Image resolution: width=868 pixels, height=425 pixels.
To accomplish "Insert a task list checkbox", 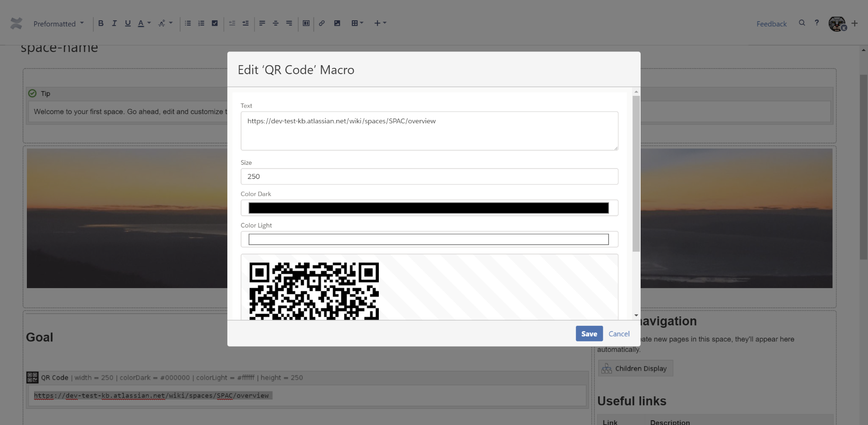I will tap(215, 23).
